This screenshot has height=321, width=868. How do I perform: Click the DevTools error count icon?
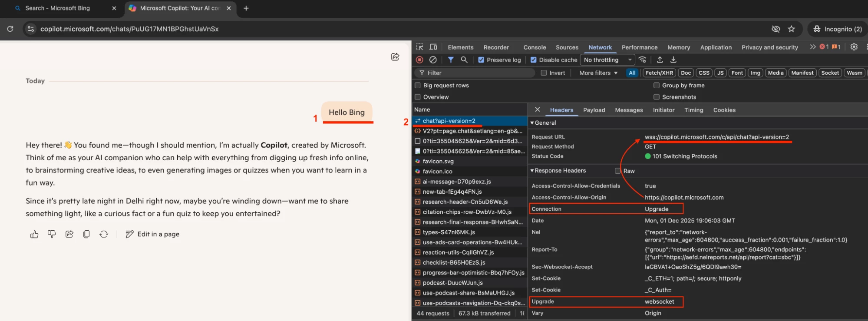click(x=824, y=47)
